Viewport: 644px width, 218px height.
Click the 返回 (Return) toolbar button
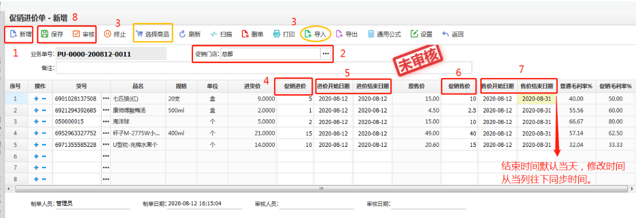click(x=453, y=34)
